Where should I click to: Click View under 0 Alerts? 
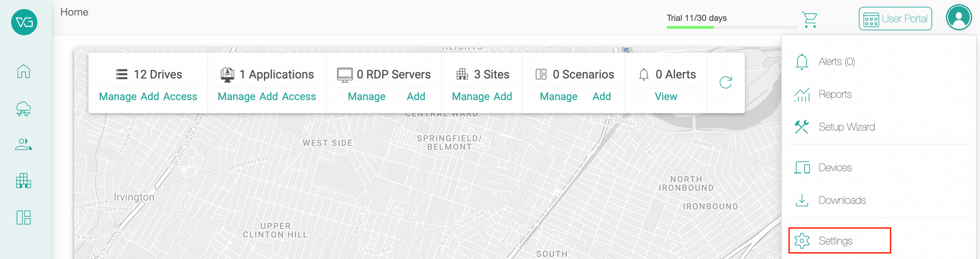pyautogui.click(x=666, y=96)
